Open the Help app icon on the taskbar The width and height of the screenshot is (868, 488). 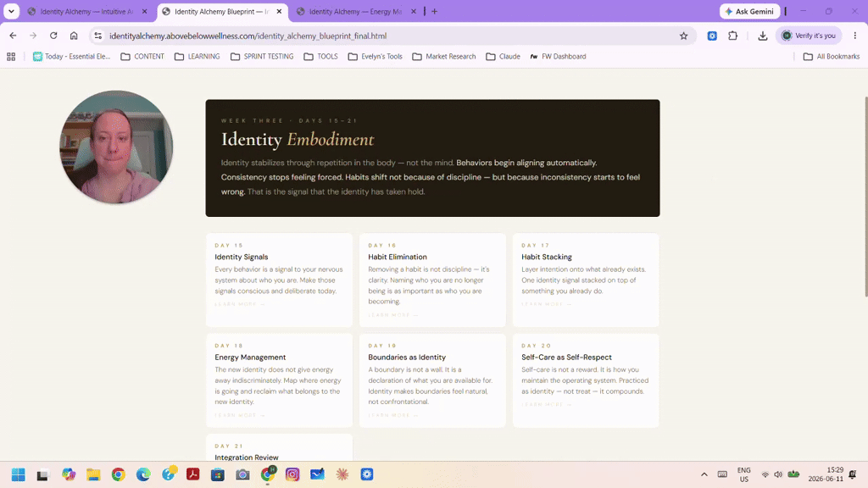tap(169, 474)
